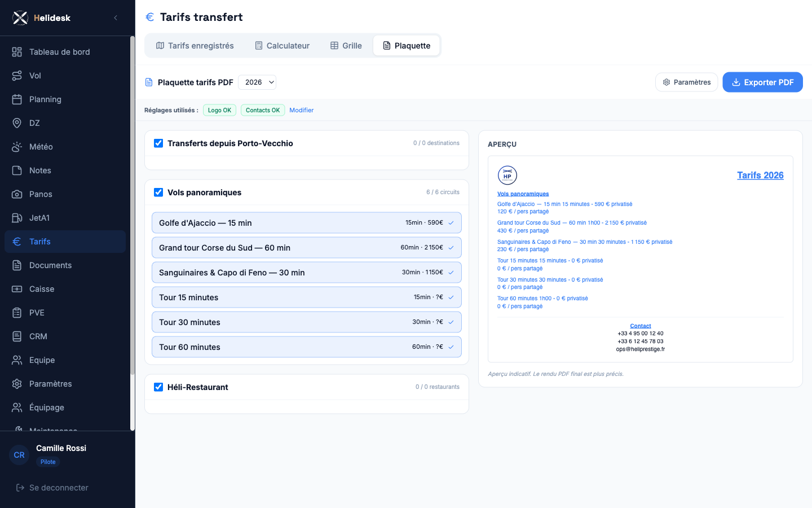Click Camille Rossi CR avatar
The height and width of the screenshot is (508, 812).
(x=19, y=455)
